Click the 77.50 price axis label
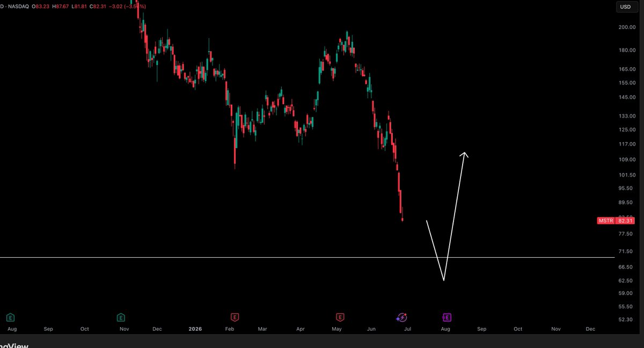The image size is (644, 348). 626,235
